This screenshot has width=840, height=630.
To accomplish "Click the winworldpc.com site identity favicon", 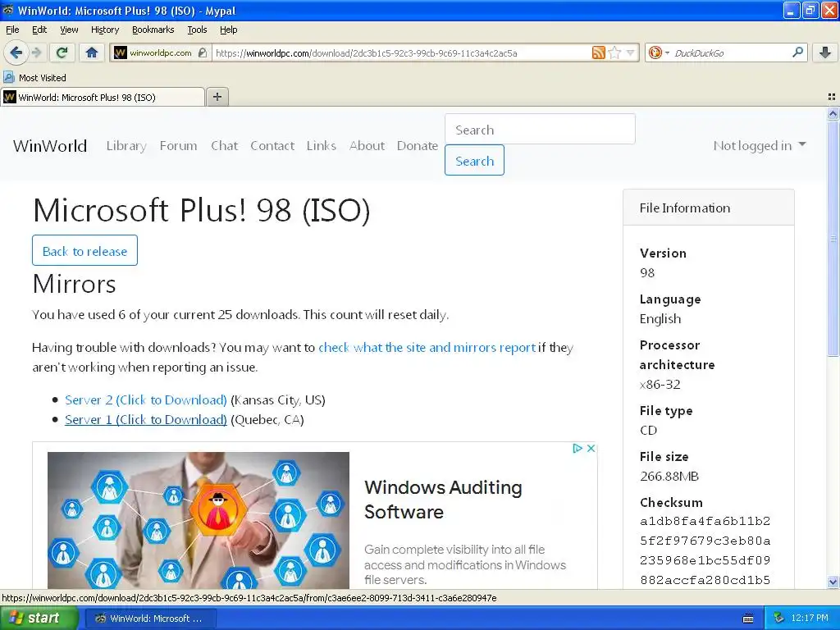I will [x=121, y=52].
